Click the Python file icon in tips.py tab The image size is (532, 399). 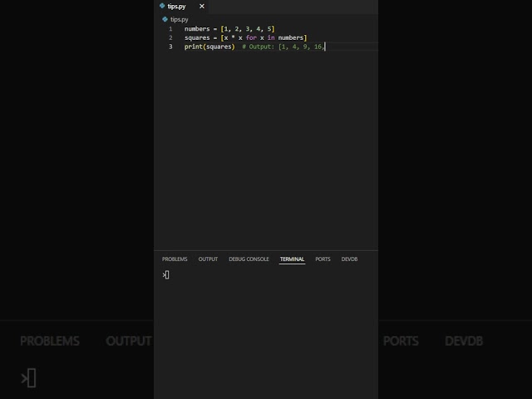point(162,6)
